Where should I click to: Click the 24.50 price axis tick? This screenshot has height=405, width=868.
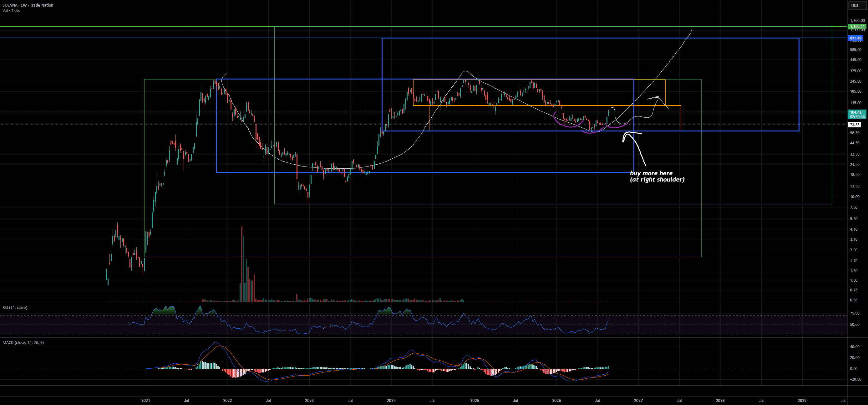(855, 165)
